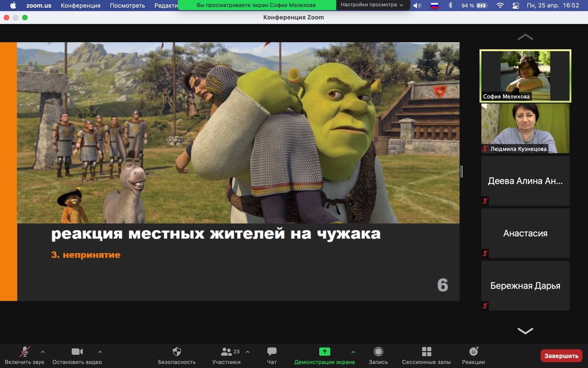Select Анастасия participant tile

[x=525, y=233]
